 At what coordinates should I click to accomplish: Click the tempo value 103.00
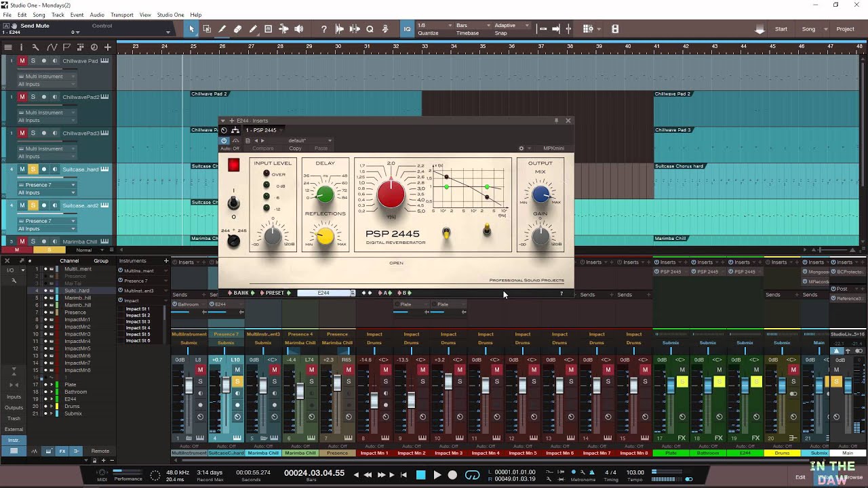(x=635, y=472)
